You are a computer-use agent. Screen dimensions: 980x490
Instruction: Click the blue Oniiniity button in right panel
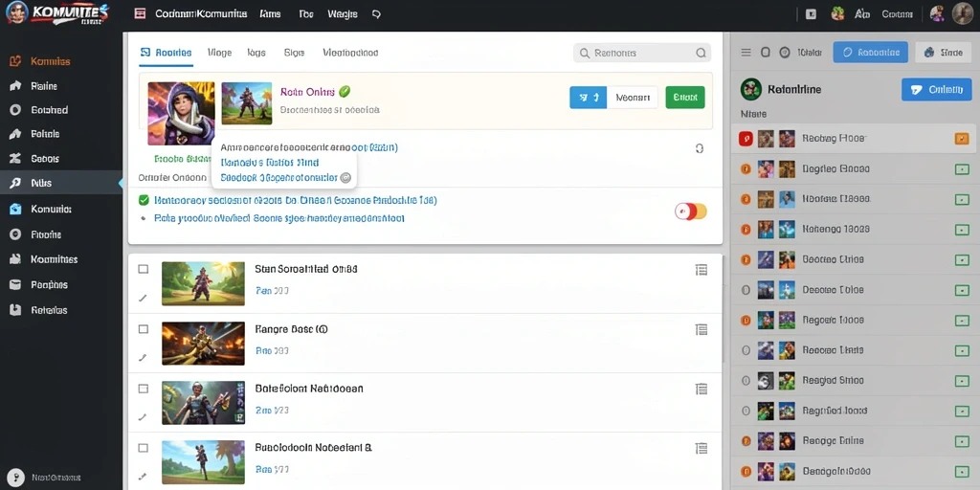pyautogui.click(x=936, y=90)
